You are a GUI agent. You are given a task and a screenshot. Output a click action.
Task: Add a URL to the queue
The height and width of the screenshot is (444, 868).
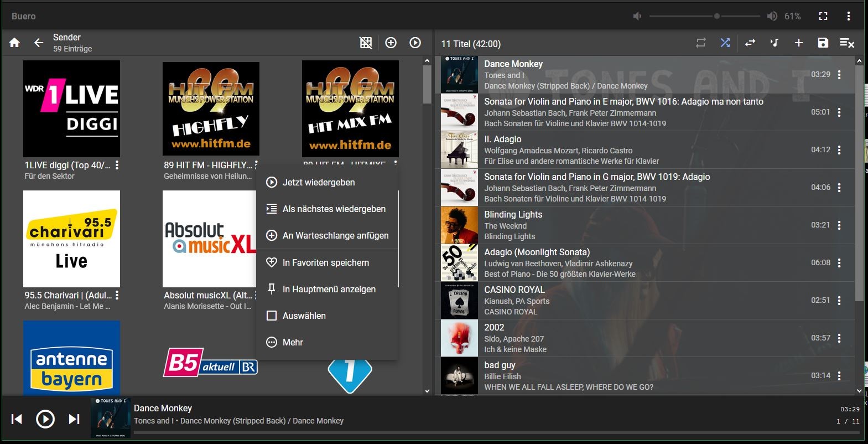pyautogui.click(x=799, y=43)
